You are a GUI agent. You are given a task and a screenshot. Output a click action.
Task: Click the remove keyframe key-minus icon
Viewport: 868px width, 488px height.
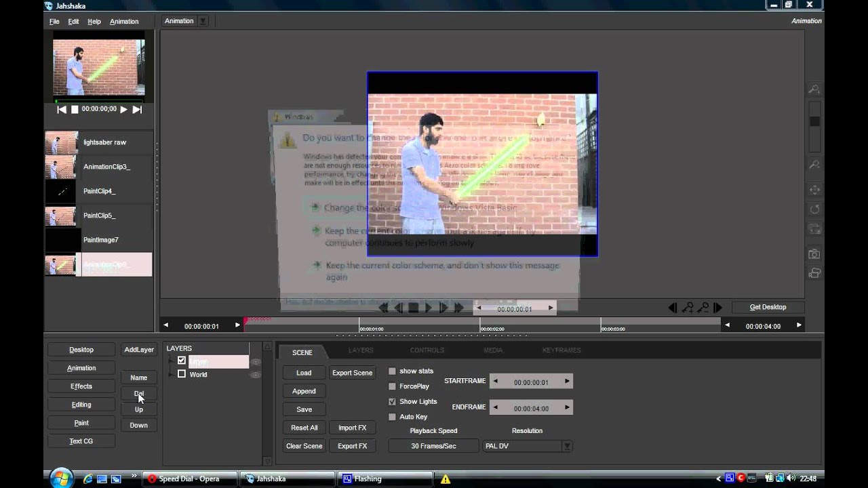(x=703, y=308)
